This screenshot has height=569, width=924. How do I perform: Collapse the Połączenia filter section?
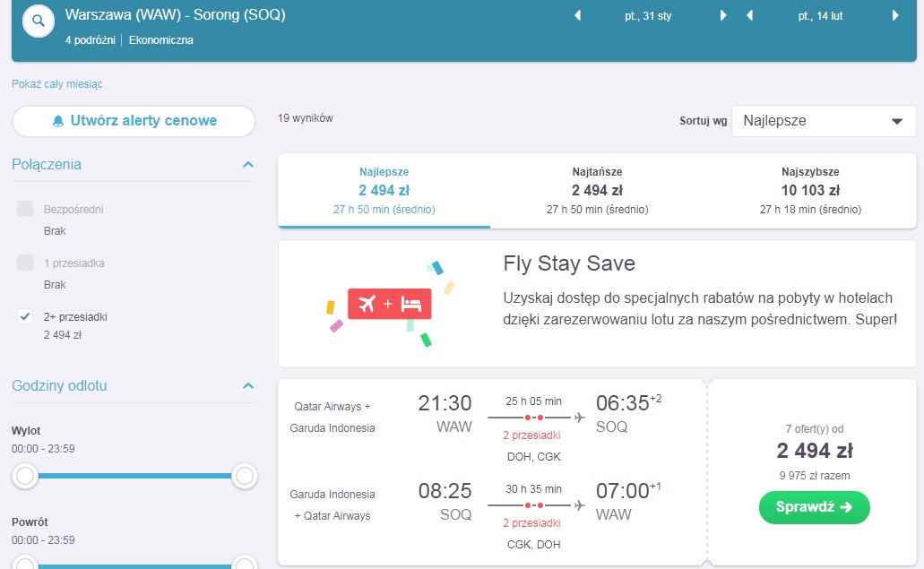pyautogui.click(x=248, y=164)
